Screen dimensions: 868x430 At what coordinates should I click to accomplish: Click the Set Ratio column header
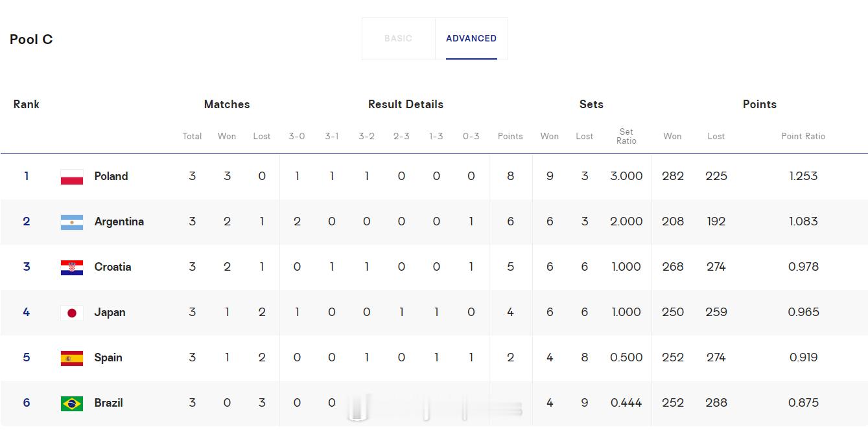point(626,136)
